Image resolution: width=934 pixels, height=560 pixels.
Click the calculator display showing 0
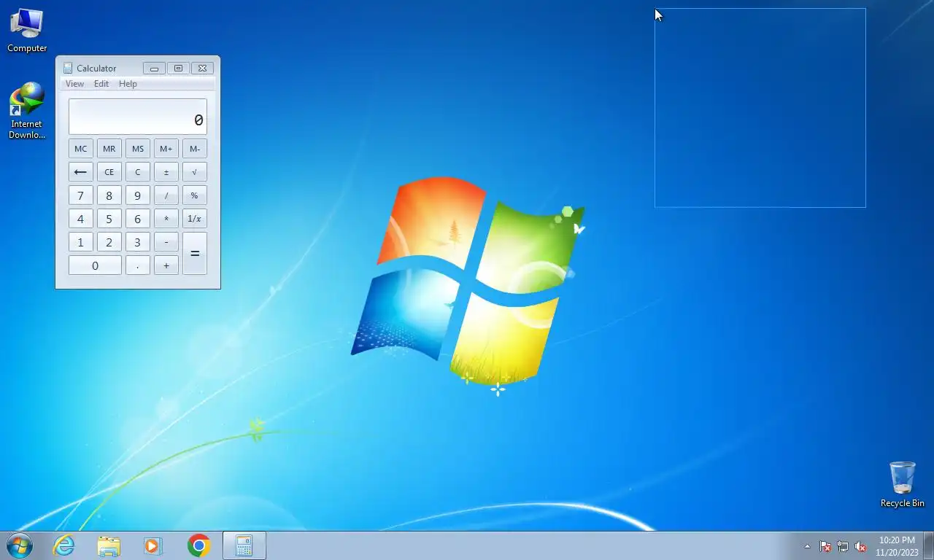tap(138, 117)
